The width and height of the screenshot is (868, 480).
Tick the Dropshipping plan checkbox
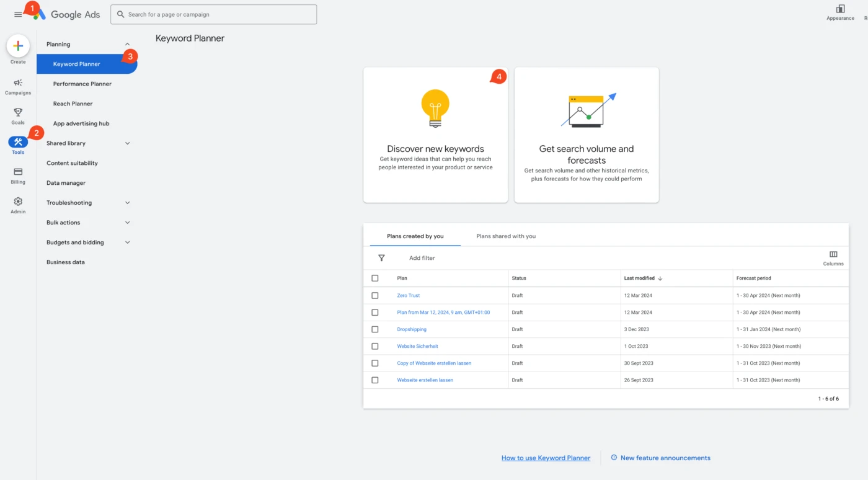tap(374, 329)
